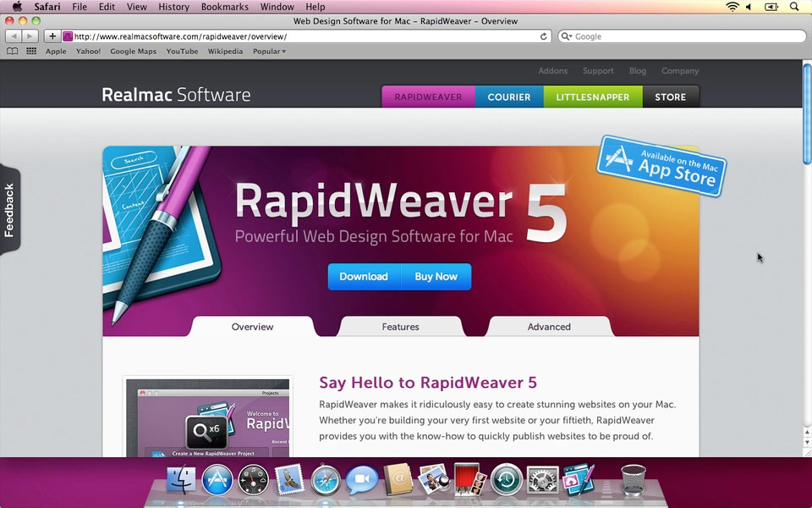Open the Apple bookmark
This screenshot has height=508, width=812.
pyautogui.click(x=56, y=52)
